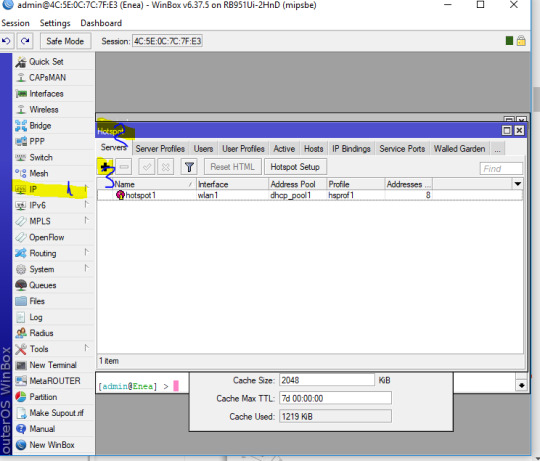Screen dimensions: 540x461
Task: Sort by the Profile column header
Action: pos(355,184)
